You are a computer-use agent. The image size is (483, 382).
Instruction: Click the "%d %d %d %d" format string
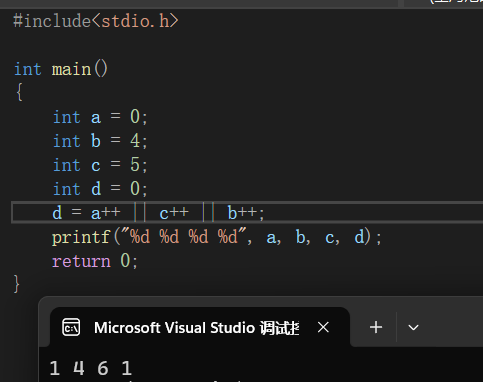coord(184,237)
